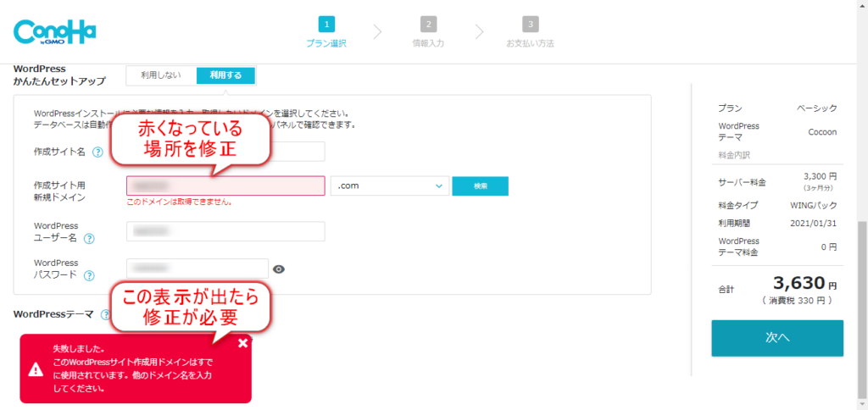Image resolution: width=868 pixels, height=410 pixels.
Task: Click the 作成サイト名 input field
Action: point(225,152)
